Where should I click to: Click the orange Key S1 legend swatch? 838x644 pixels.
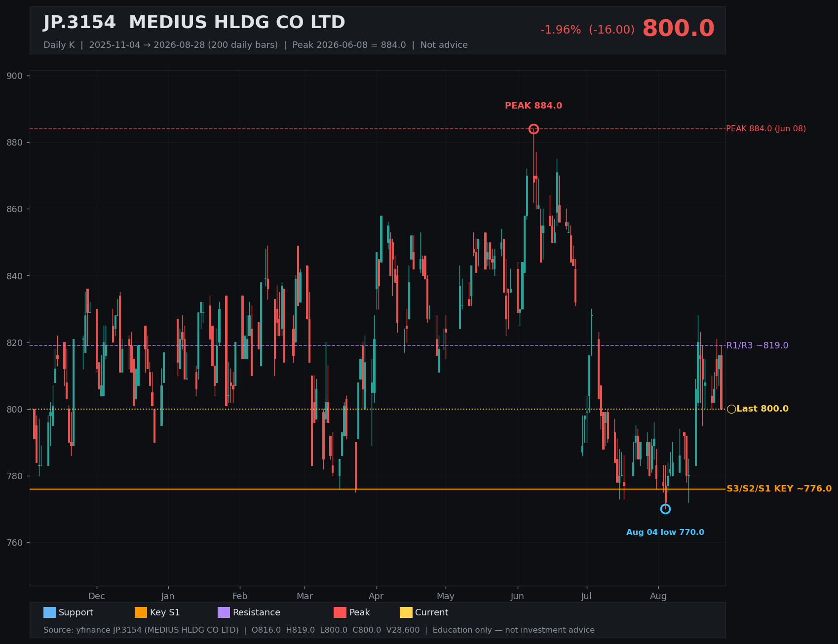click(x=141, y=612)
